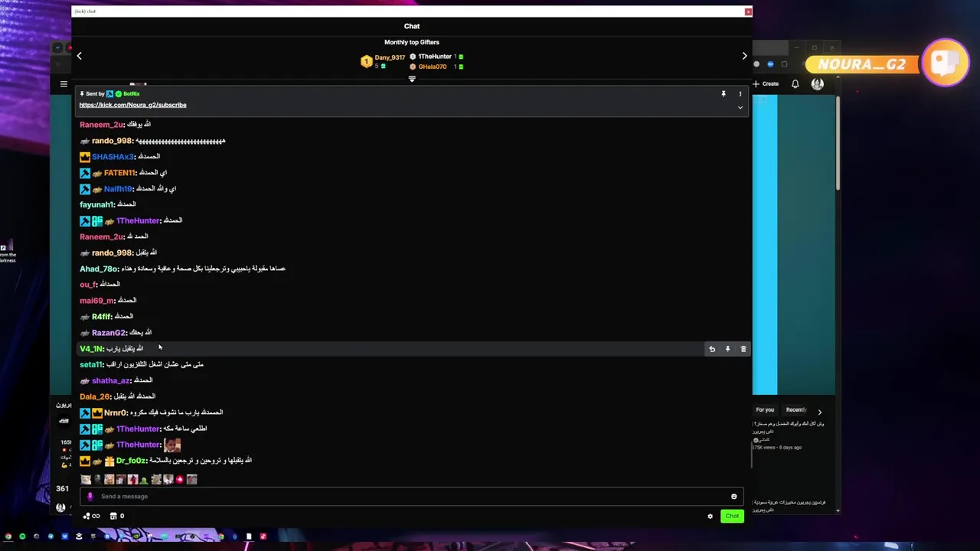Click ou_f username in chat

click(88, 285)
